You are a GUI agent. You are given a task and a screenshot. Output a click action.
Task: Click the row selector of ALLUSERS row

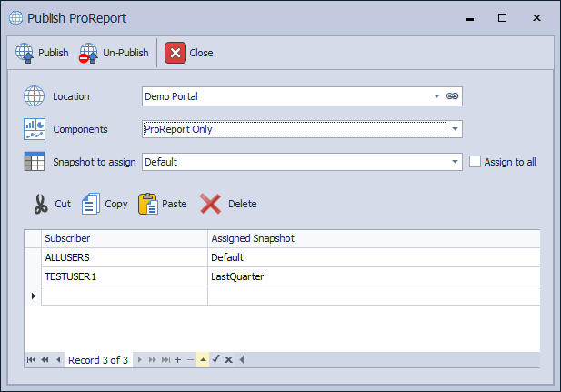[x=33, y=257]
